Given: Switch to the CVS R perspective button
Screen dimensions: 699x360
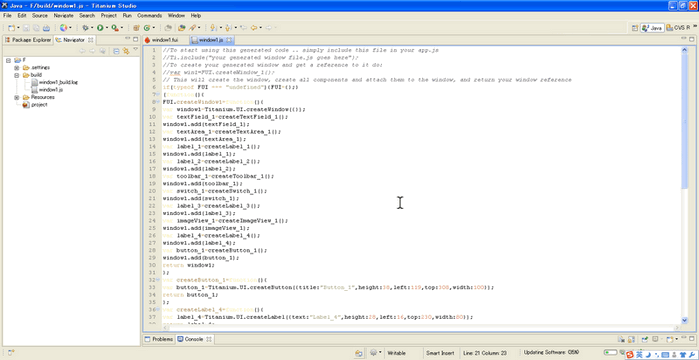Looking at the screenshot, I should pos(678,28).
